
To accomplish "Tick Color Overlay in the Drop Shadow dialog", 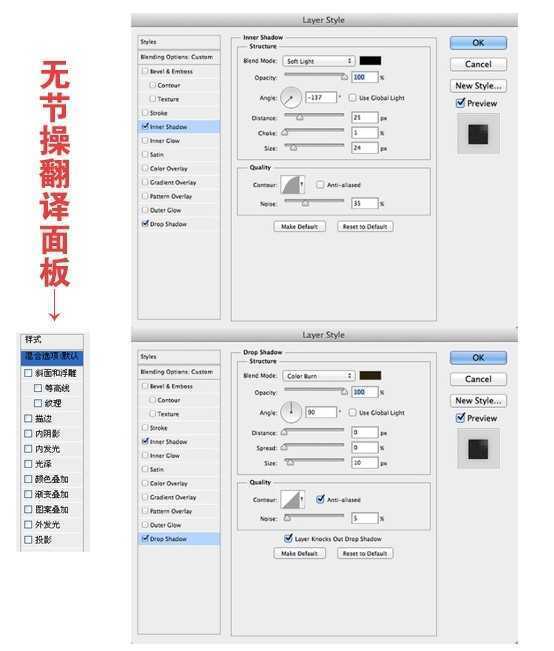I will coord(145,483).
